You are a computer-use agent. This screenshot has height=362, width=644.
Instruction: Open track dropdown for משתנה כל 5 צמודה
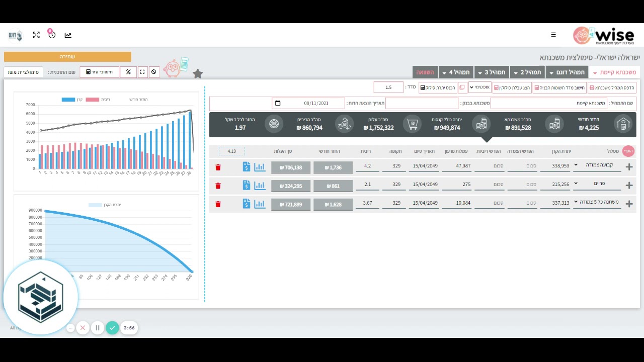point(597,202)
